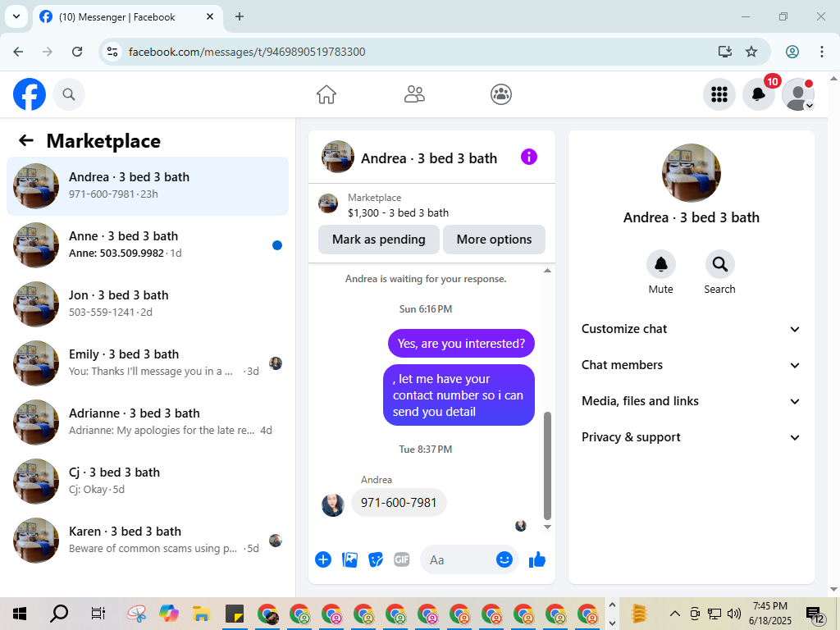Open the emoji picker smiley icon
The height and width of the screenshot is (630, 840).
tap(504, 559)
